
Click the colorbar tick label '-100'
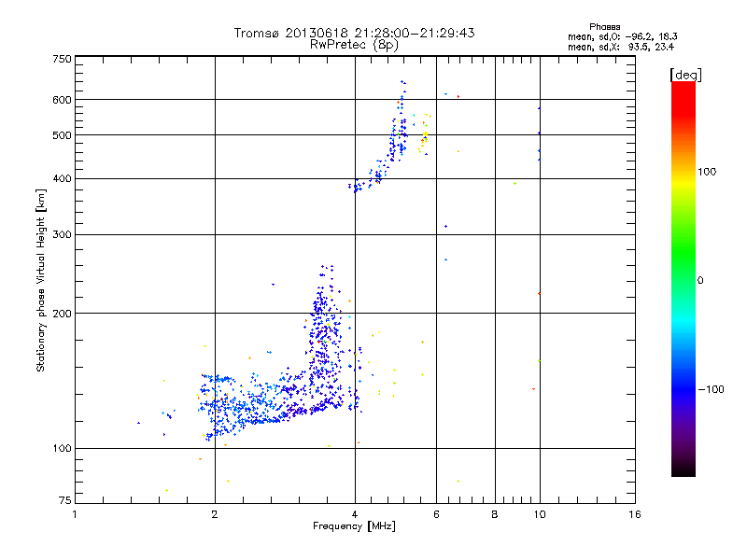click(712, 389)
